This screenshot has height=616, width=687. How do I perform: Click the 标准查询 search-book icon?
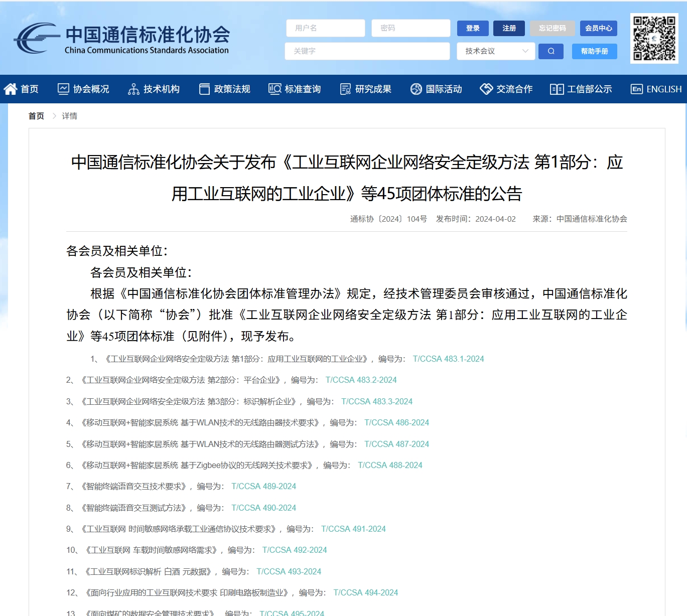[x=274, y=89]
